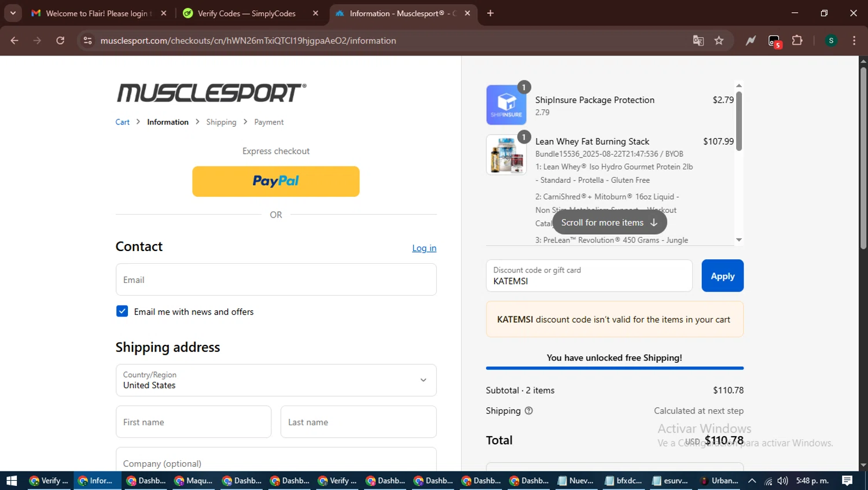Close the Verify Codes SimplyCodes tab
This screenshot has height=490, width=868.
[x=315, y=13]
